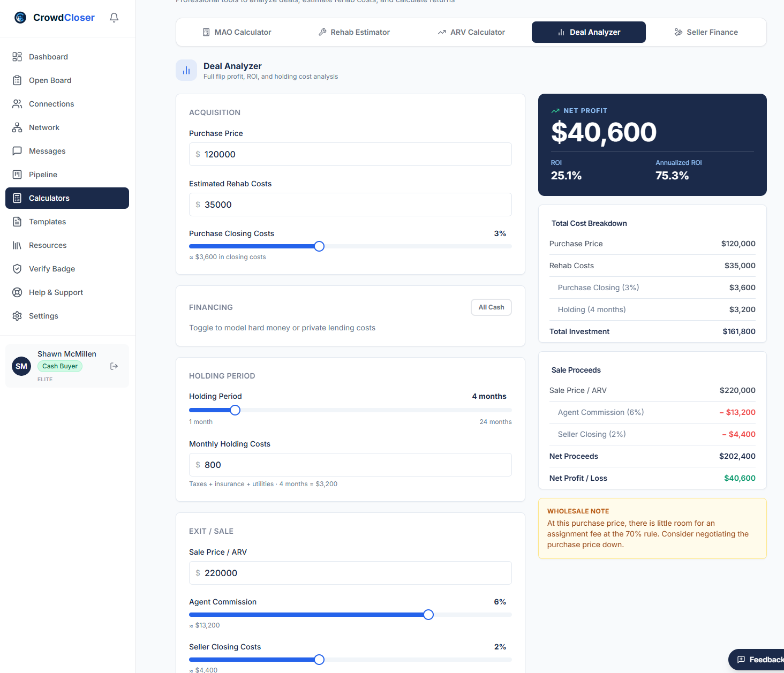Navigate to Connections
This screenshot has height=673, width=784.
67,104
